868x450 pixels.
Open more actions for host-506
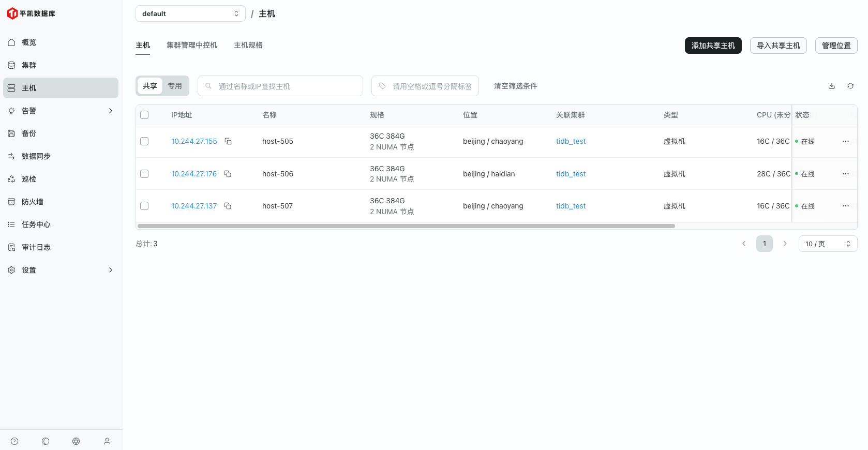pyautogui.click(x=845, y=174)
